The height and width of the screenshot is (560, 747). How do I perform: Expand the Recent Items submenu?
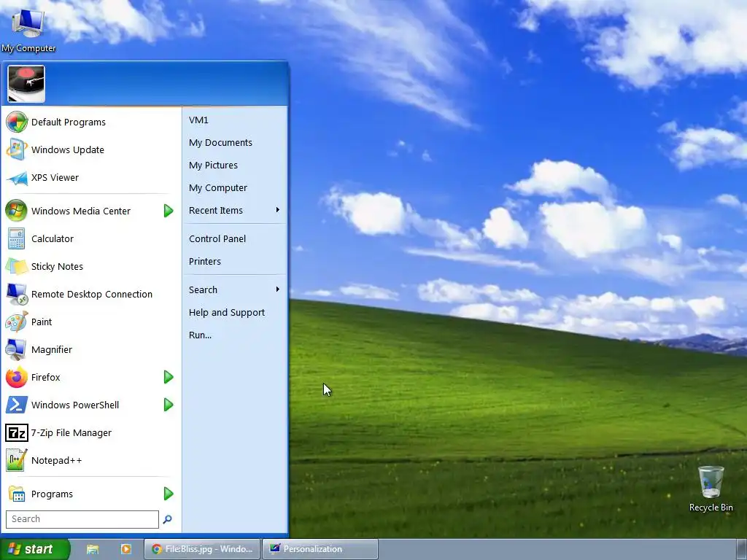234,210
